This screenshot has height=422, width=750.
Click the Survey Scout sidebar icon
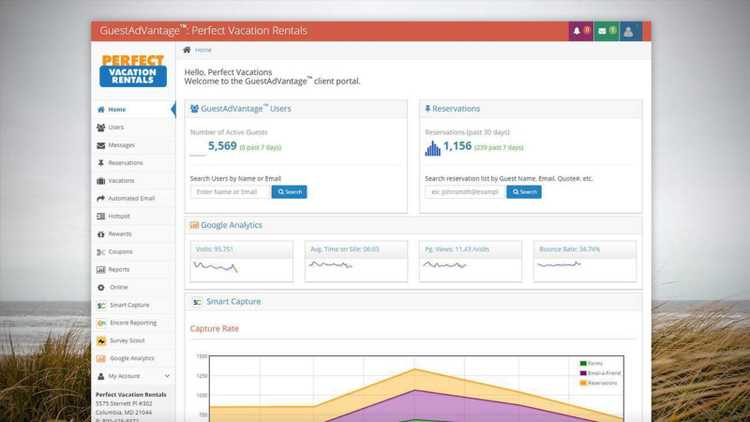tap(101, 341)
